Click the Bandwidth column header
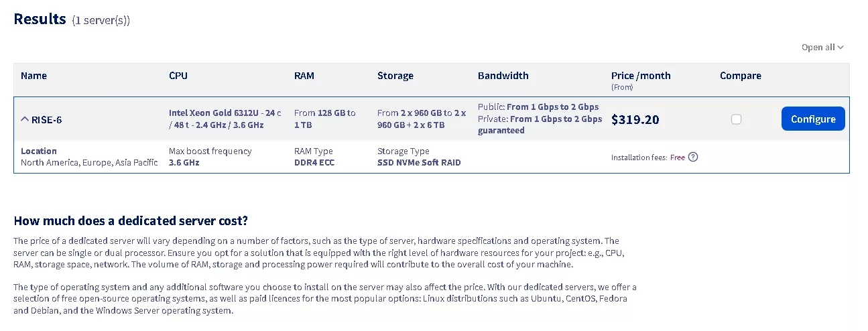This screenshot has height=331, width=868. tap(503, 76)
